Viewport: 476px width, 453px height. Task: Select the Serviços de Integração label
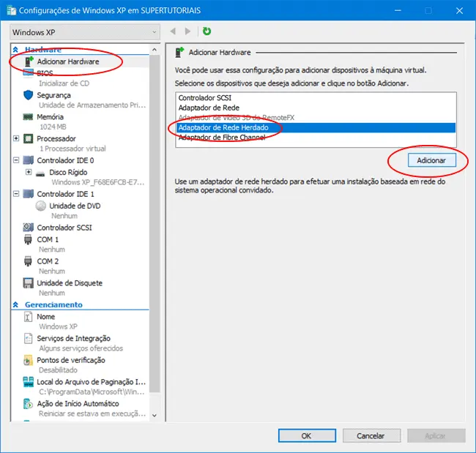point(73,339)
